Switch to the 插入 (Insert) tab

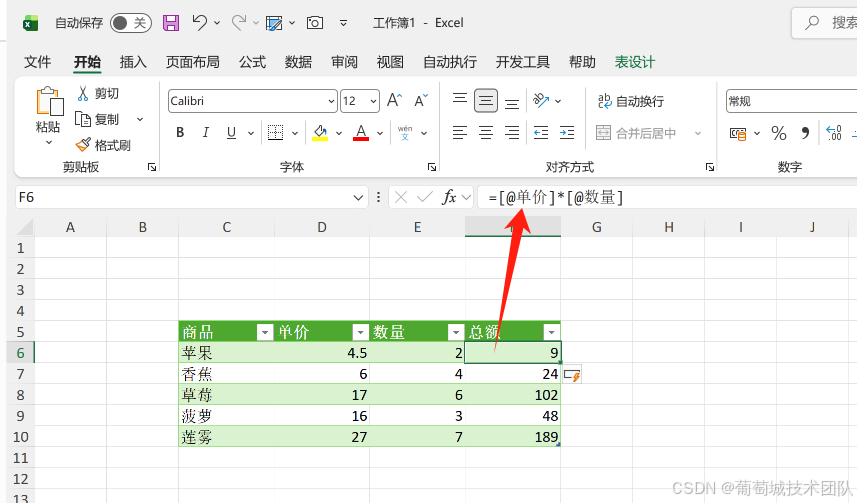pyautogui.click(x=133, y=62)
